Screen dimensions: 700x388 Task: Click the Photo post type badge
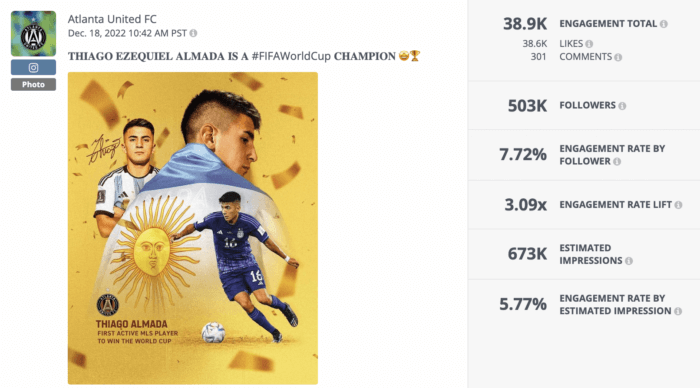point(33,84)
